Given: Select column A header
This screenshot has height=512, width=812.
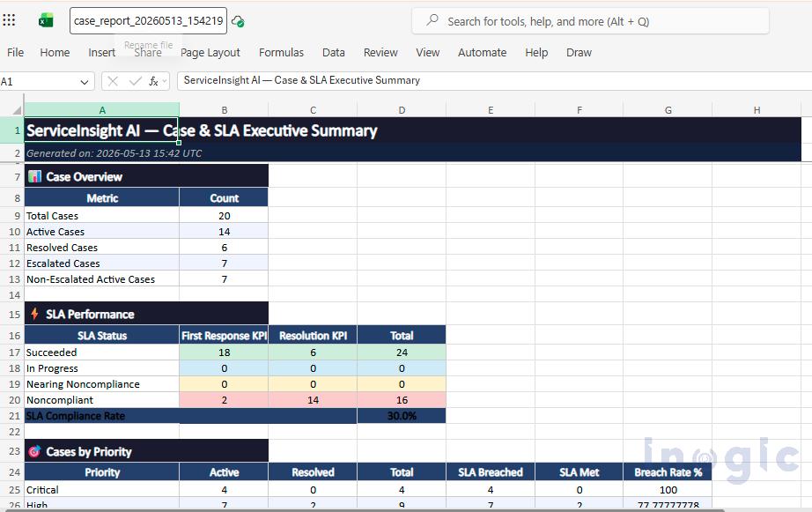Looking at the screenshot, I should click(x=102, y=110).
